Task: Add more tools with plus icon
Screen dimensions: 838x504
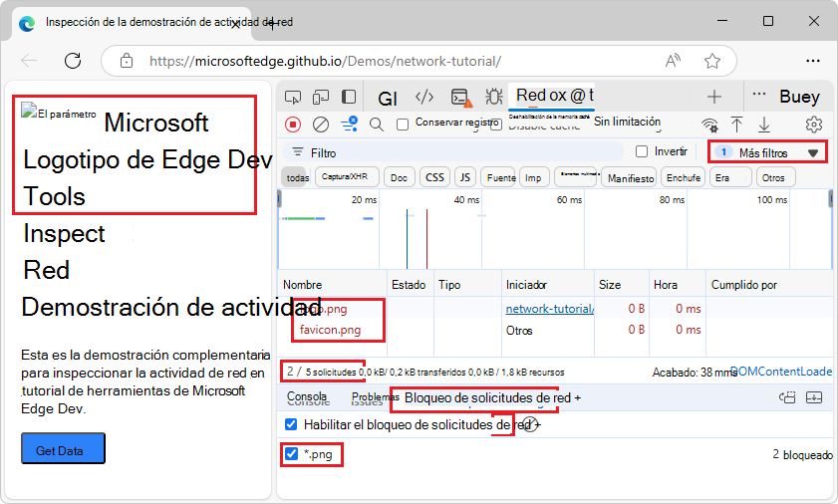Action: pos(714,97)
